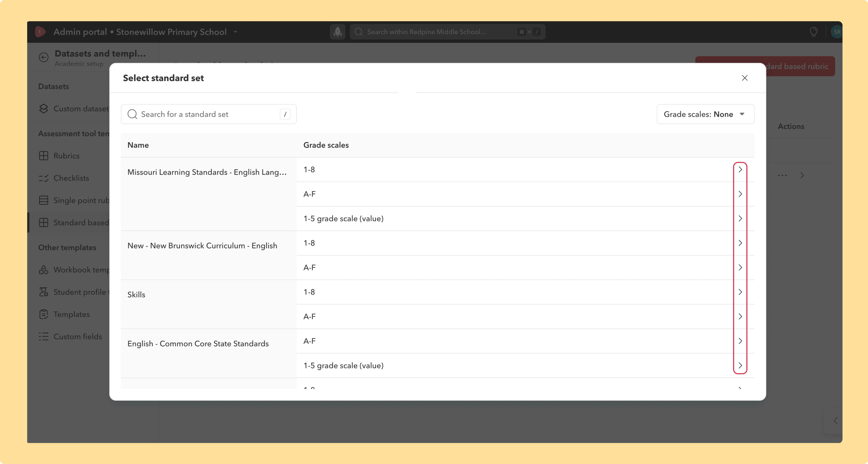Click the Single point rubric icon
This screenshot has height=464, width=868.
click(x=43, y=200)
